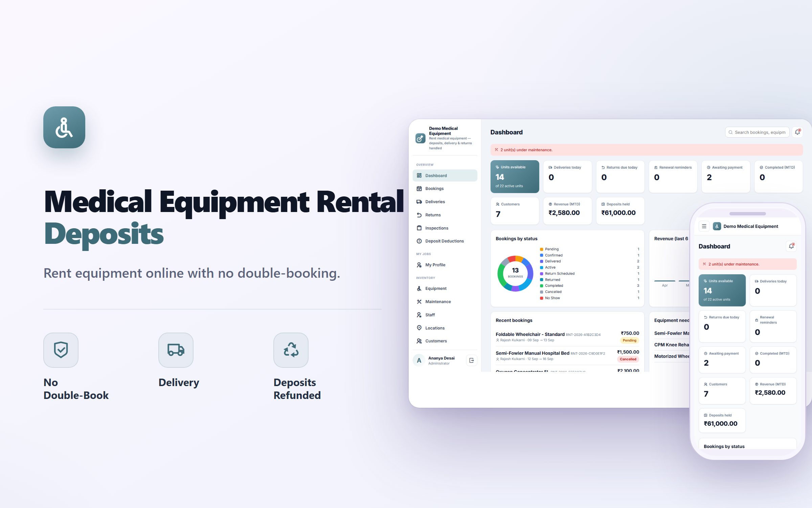Click the No Double-Book shield icon
This screenshot has height=508, width=812.
tap(61, 350)
